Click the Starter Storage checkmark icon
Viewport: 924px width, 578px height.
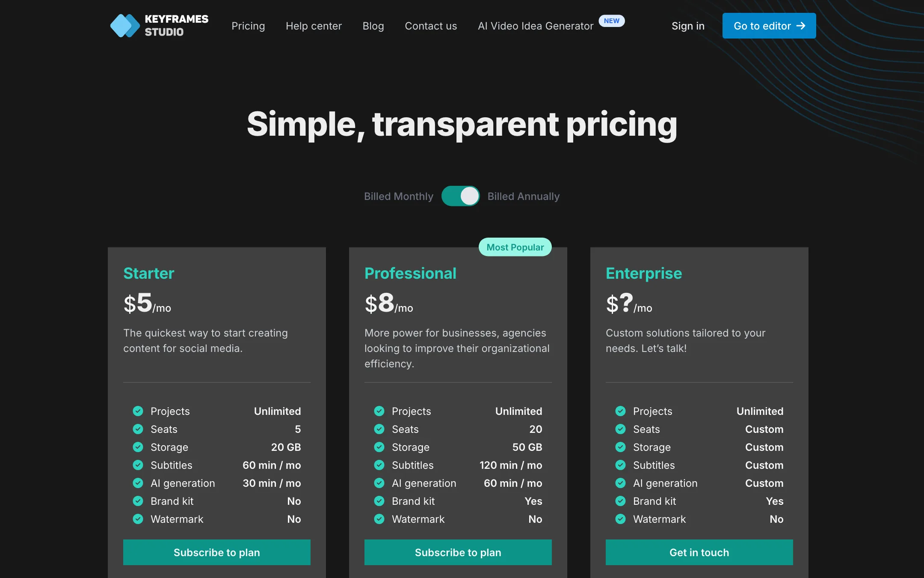(138, 447)
